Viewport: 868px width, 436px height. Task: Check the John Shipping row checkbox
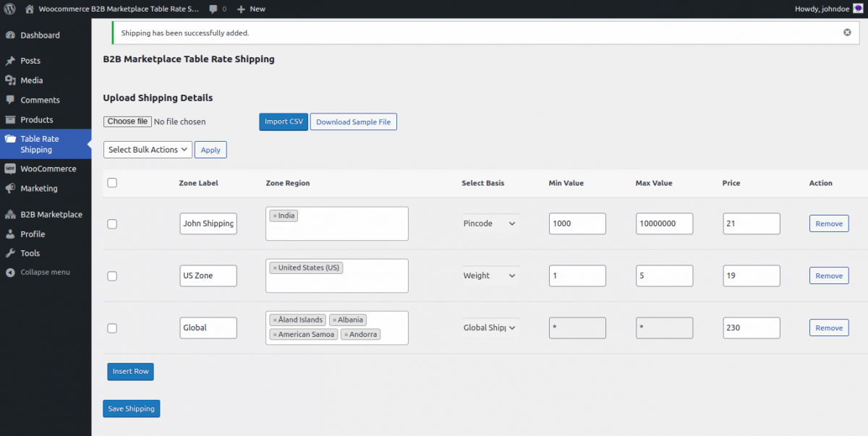[112, 224]
